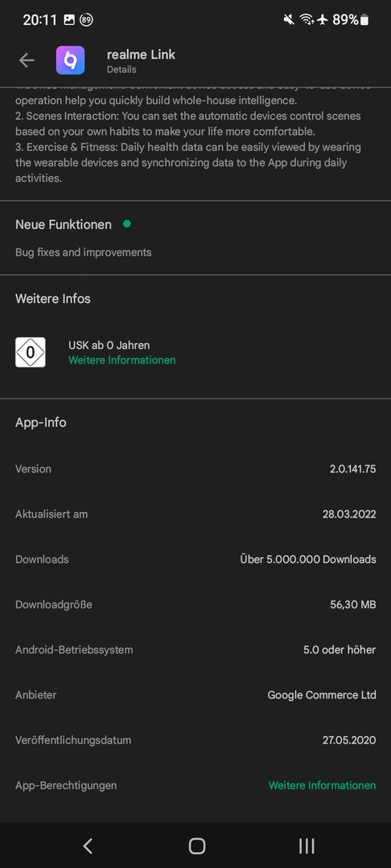Image resolution: width=391 pixels, height=868 pixels.
Task: Tap the green dot beside Neue Funktionen
Action: (127, 224)
